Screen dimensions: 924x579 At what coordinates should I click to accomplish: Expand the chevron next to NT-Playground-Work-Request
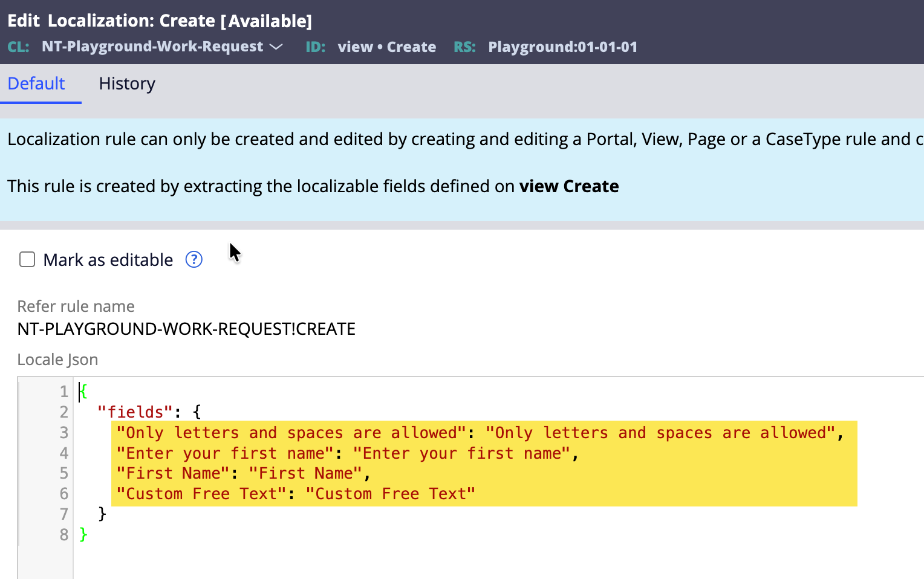(276, 47)
